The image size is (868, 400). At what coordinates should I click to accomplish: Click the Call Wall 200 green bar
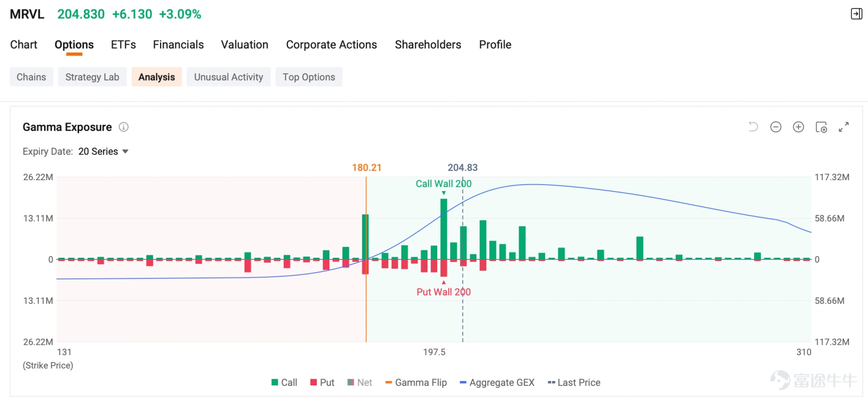tap(444, 229)
